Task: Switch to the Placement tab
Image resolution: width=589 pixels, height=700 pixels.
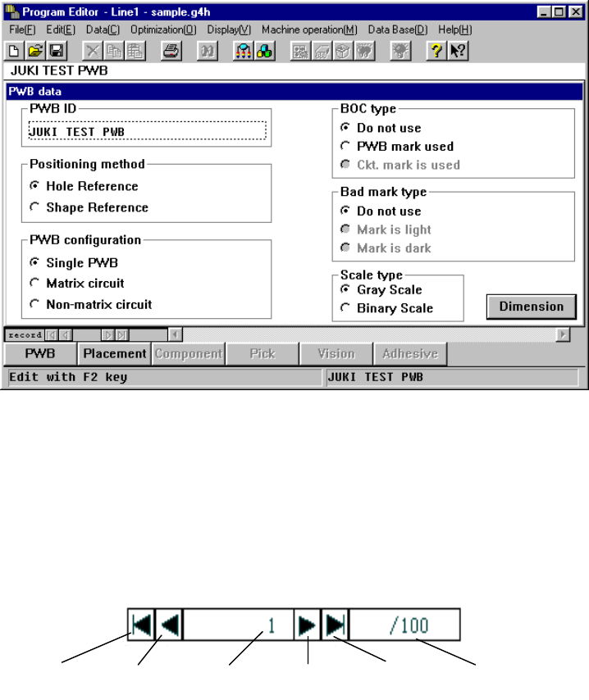Action: [x=114, y=354]
